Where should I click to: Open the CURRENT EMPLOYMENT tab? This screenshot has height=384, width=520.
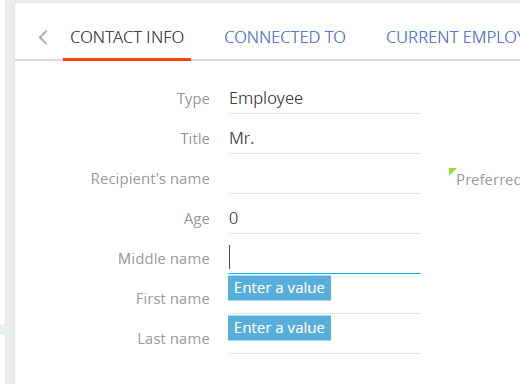[453, 37]
